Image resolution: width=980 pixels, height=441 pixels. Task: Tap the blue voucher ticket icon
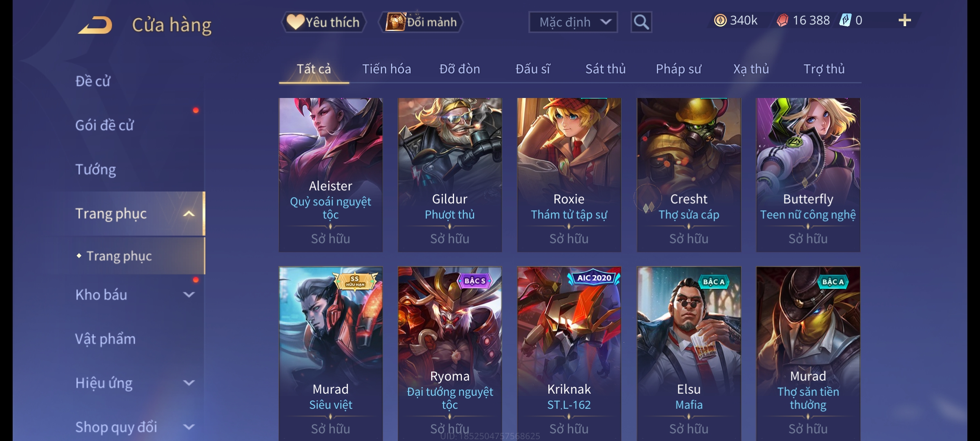pyautogui.click(x=845, y=20)
